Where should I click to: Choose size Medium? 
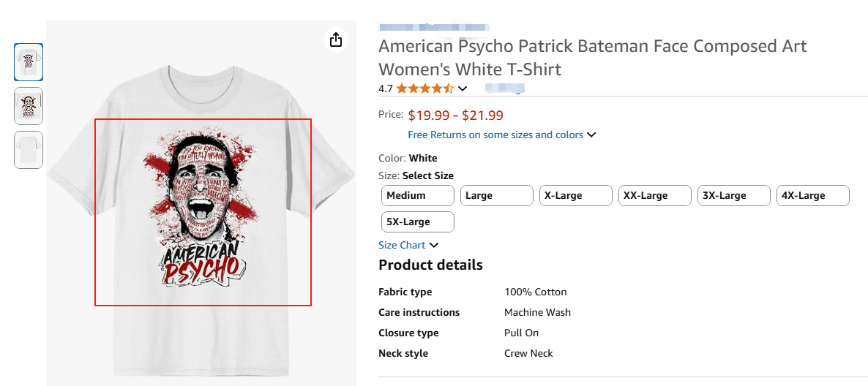click(x=418, y=195)
